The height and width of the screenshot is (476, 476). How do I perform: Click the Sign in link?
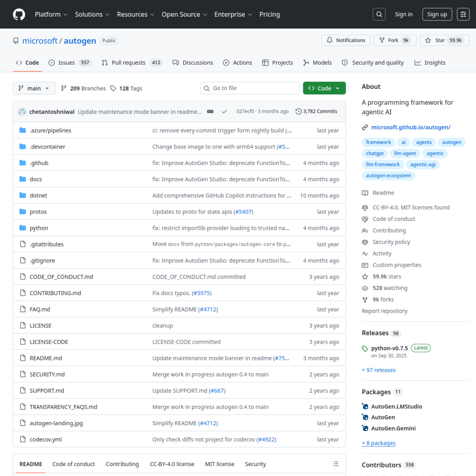(x=404, y=14)
